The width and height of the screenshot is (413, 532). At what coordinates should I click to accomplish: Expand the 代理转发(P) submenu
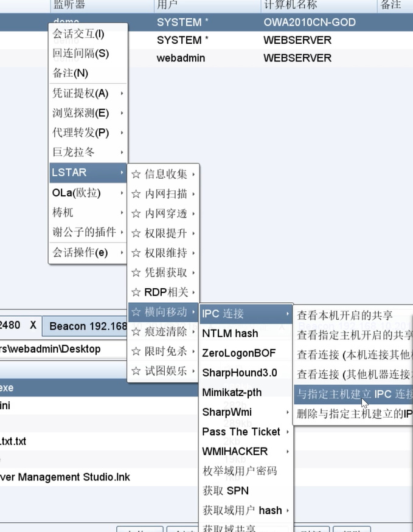tap(81, 133)
